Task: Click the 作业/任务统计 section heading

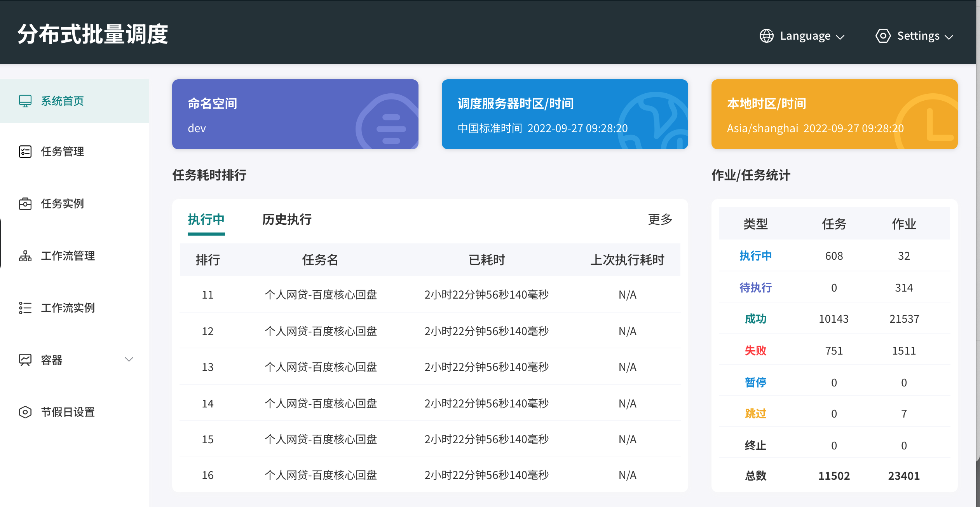Action: point(751,175)
